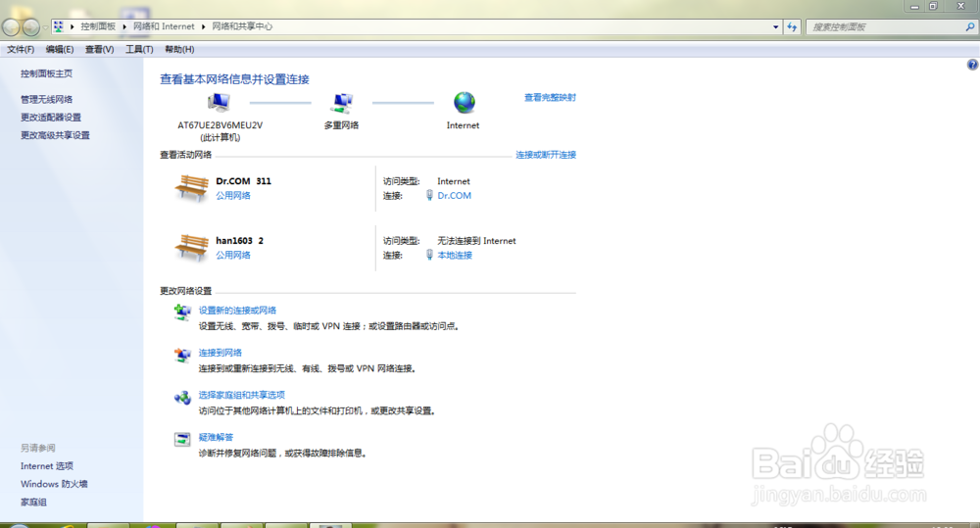Viewport: 980px width, 528px height.
Task: Click the 选择家庭组和共享选项 link
Action: [x=242, y=396]
